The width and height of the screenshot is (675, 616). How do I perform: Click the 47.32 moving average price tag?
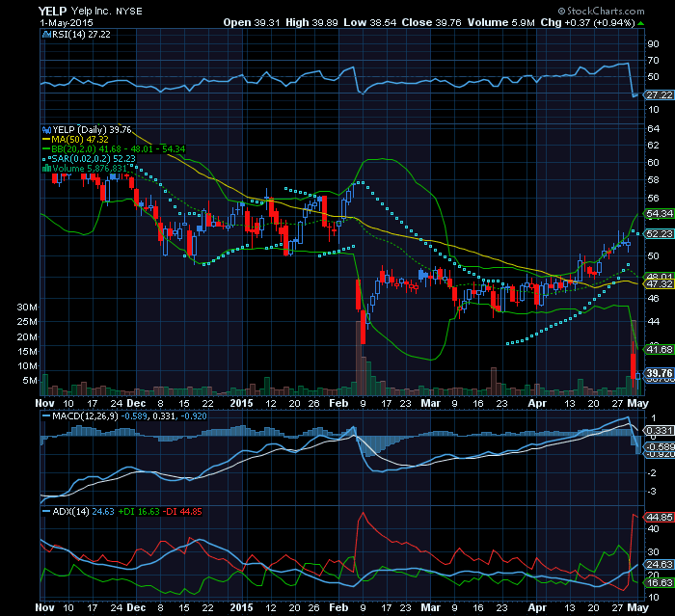click(x=660, y=284)
